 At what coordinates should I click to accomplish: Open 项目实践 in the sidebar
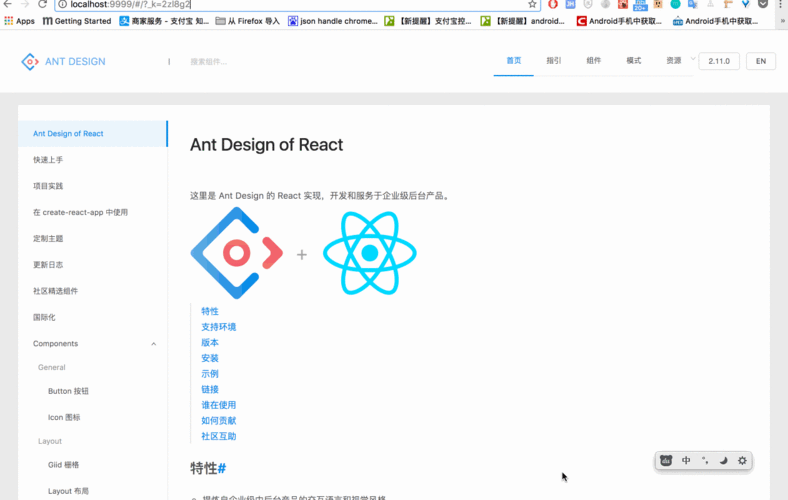(93, 186)
